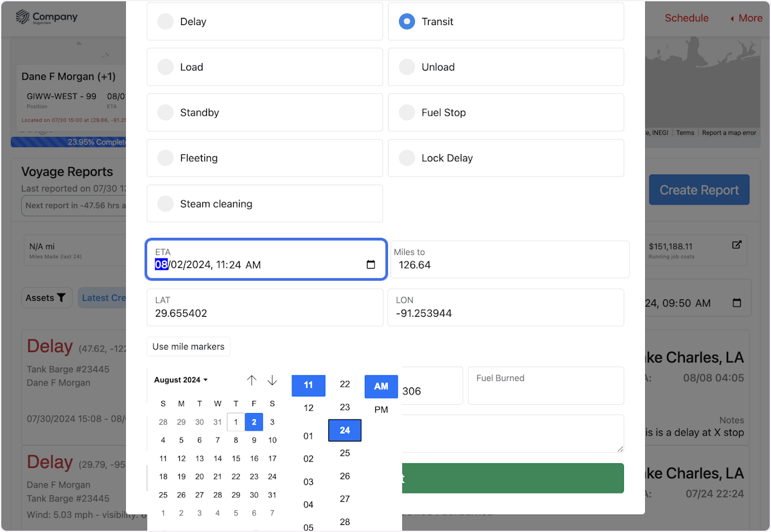This screenshot has height=532, width=771.
Task: Go to previous month with up arrow
Action: [252, 380]
